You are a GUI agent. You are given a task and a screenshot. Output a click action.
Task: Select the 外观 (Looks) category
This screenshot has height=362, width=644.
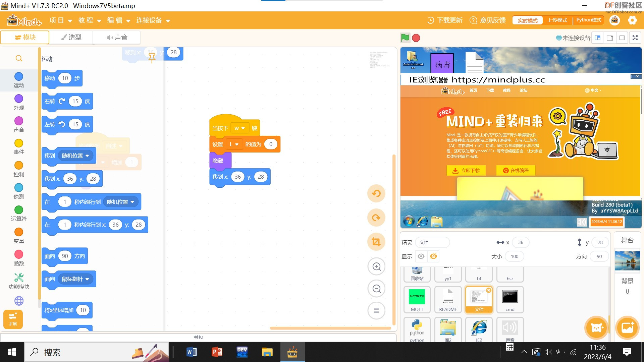19,103
